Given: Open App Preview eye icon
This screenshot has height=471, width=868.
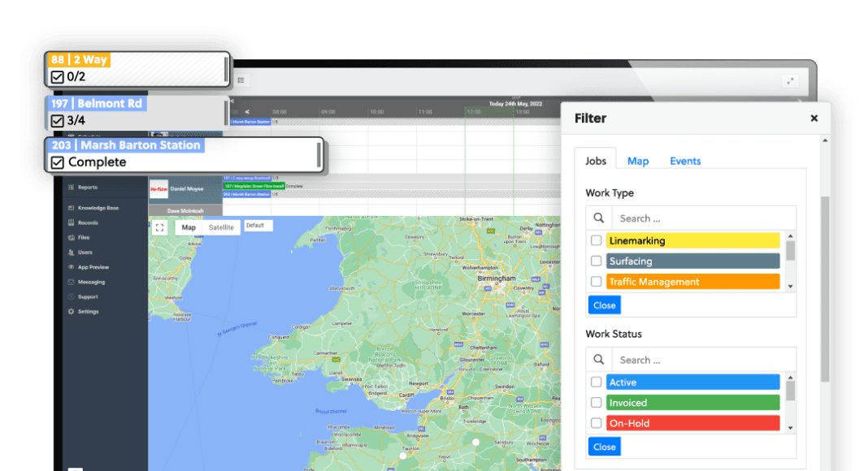Looking at the screenshot, I should click(x=72, y=267).
